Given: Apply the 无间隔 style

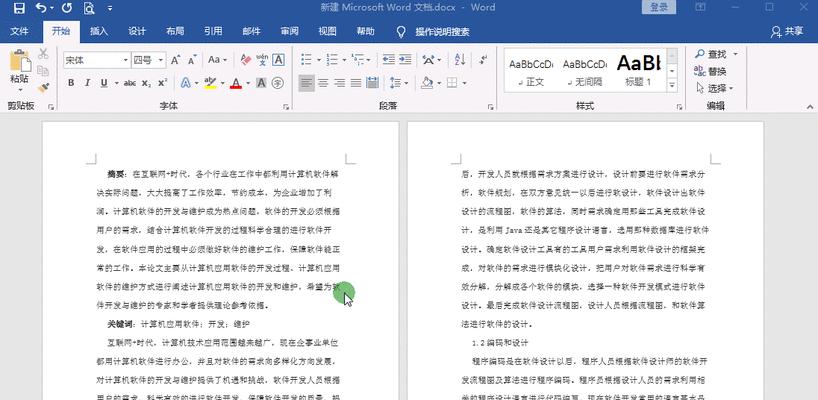Looking at the screenshot, I should [584, 71].
